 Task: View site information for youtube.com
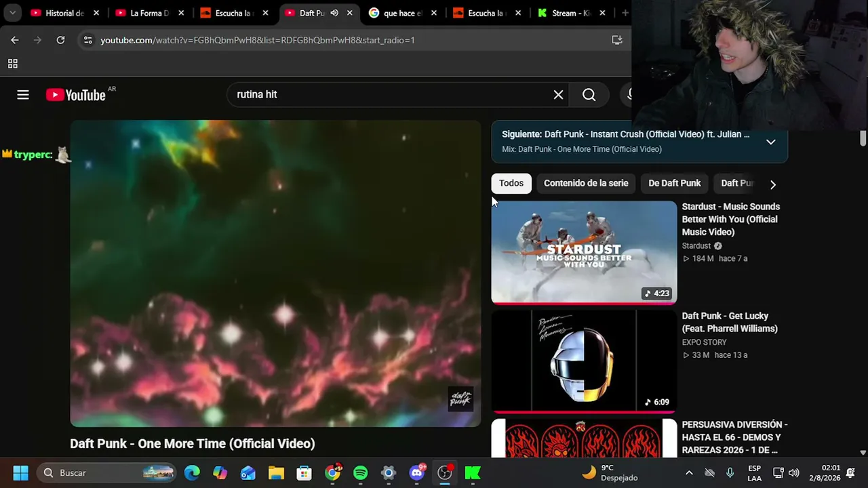coord(87,40)
